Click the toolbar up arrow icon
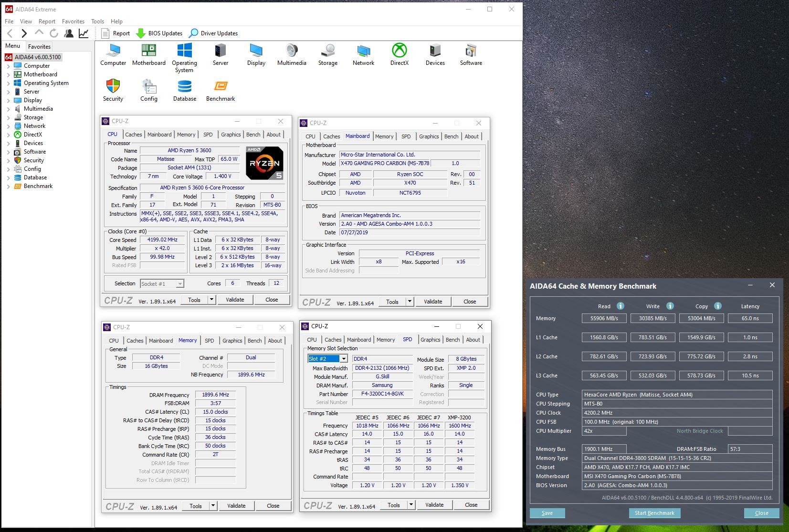 pos(39,33)
